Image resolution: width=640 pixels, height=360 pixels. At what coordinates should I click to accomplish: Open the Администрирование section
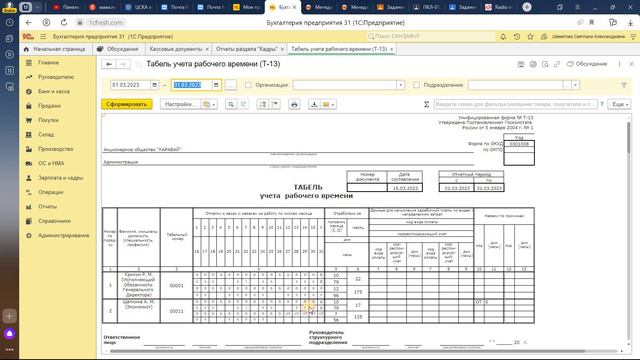63,236
